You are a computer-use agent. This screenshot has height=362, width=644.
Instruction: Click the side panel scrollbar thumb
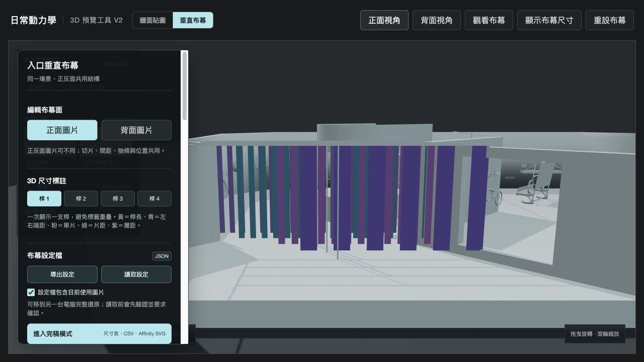tap(185, 85)
